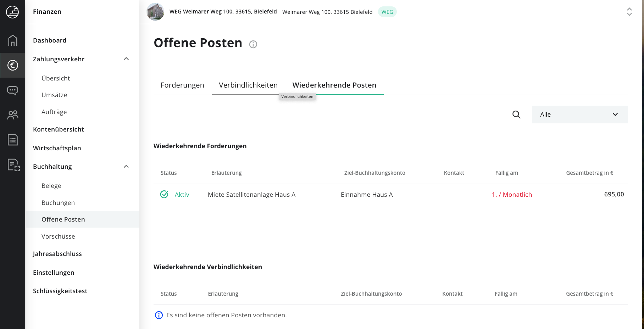
Task: Open the home house icon in sidebar
Action: 12,40
